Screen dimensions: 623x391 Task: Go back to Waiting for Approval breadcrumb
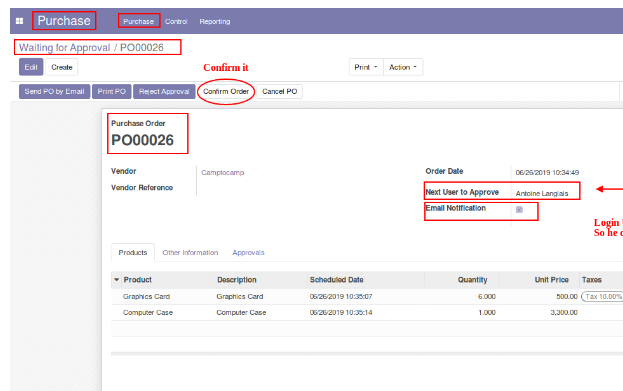coord(64,48)
